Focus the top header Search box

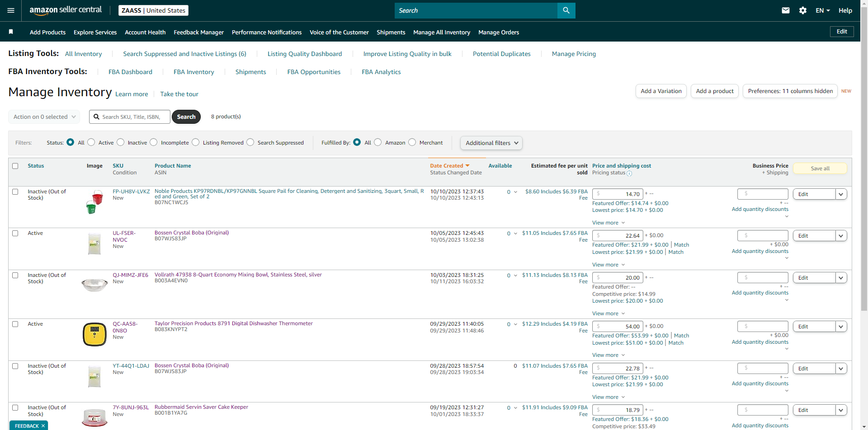(476, 10)
